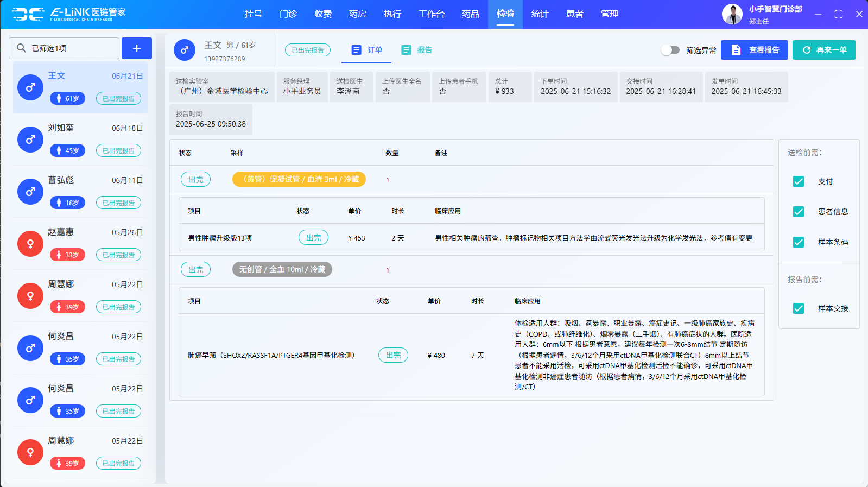
Task: Uncheck the 支付 checkbox
Action: tap(799, 181)
